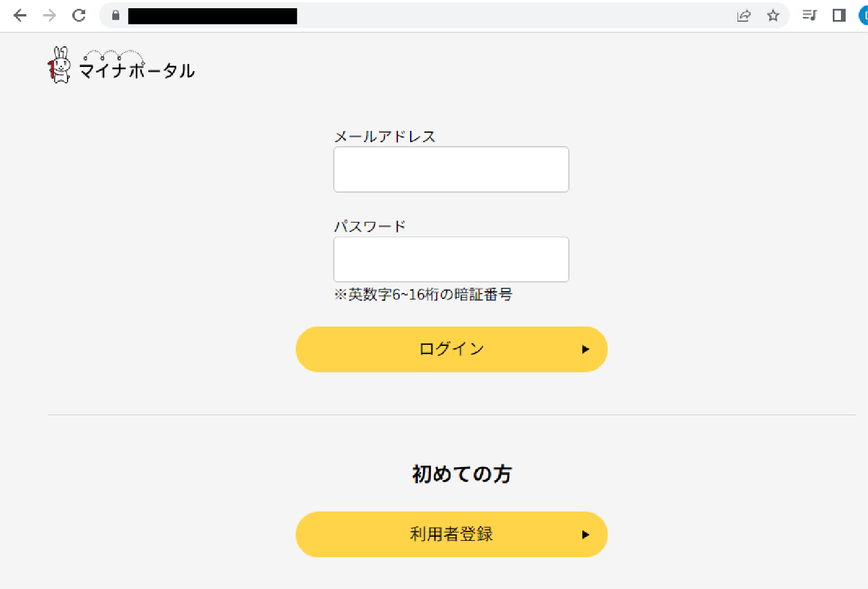868x589 pixels.
Task: Click the password hint text below the field
Action: (x=423, y=294)
